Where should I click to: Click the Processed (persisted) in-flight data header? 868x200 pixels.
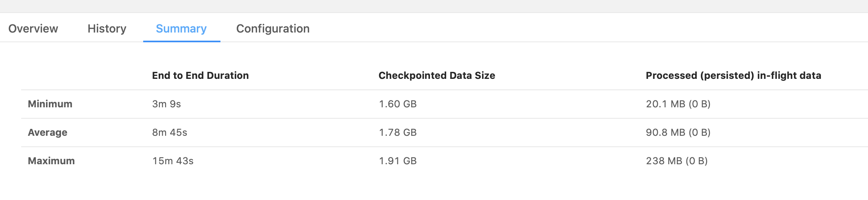pyautogui.click(x=733, y=76)
